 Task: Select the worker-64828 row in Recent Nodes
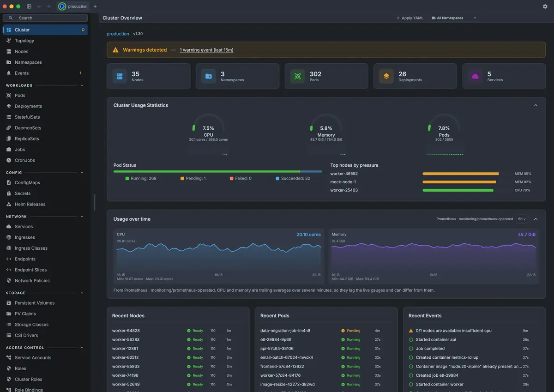click(x=178, y=331)
